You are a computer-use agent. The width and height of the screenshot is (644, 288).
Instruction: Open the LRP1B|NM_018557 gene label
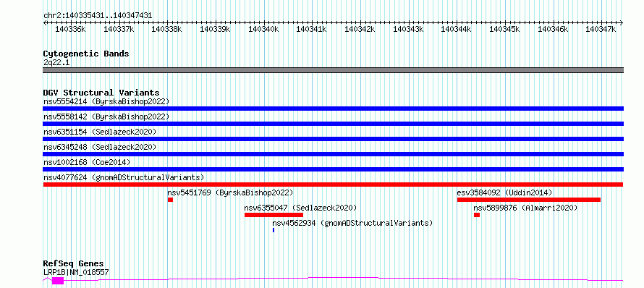[x=77, y=272]
